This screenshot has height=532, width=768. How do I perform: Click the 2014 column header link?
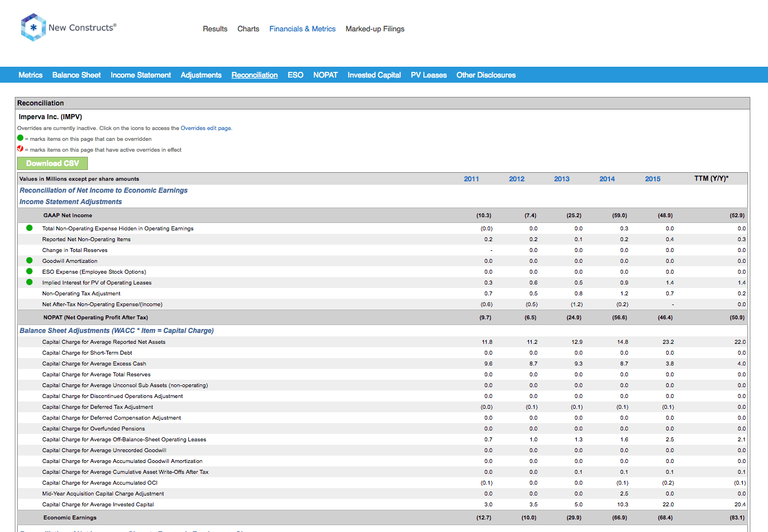point(607,179)
